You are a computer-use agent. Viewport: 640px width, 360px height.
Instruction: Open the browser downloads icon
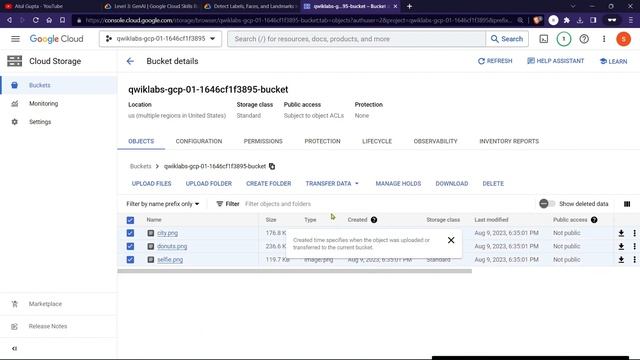coord(580,20)
